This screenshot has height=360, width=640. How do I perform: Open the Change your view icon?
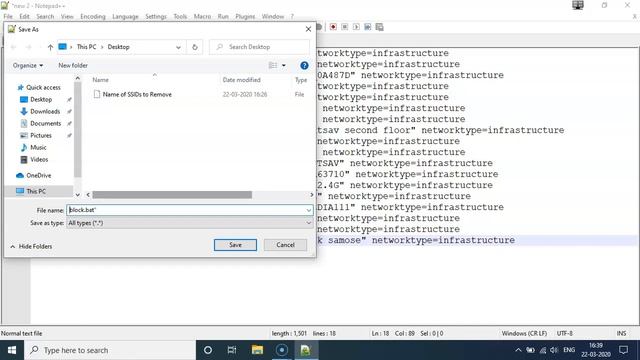[273, 65]
